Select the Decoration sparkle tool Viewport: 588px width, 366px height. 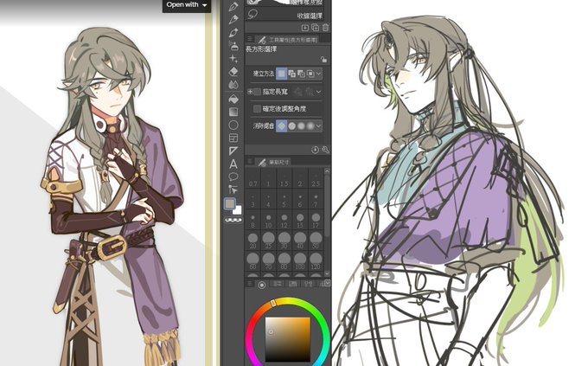[233, 59]
